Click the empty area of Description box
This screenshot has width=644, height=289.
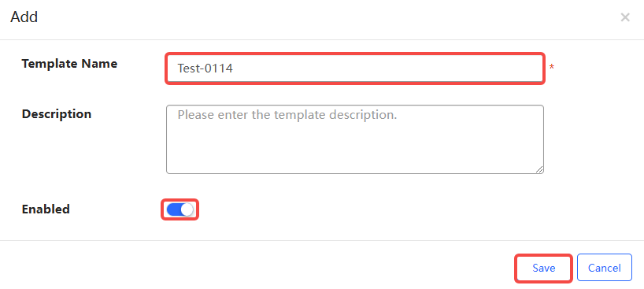[x=355, y=148]
